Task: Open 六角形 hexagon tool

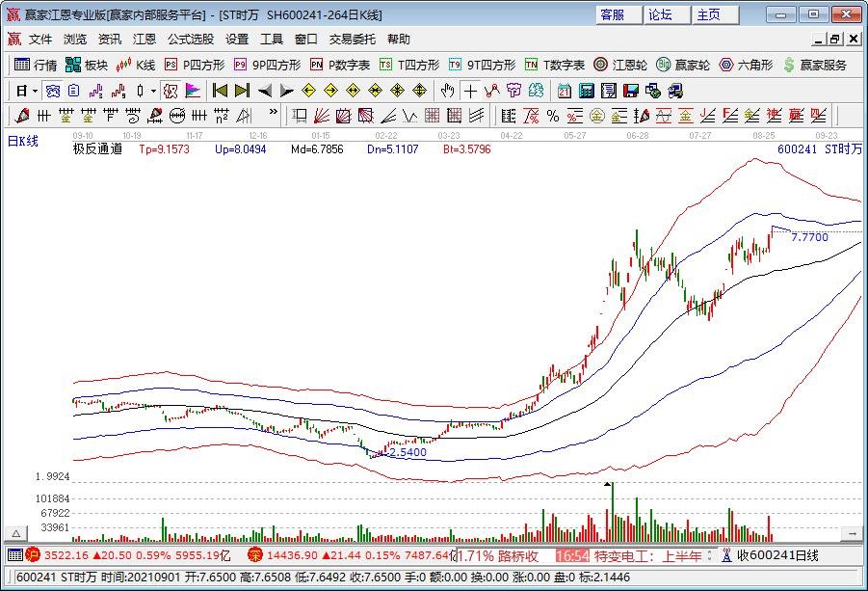Action: (746, 65)
